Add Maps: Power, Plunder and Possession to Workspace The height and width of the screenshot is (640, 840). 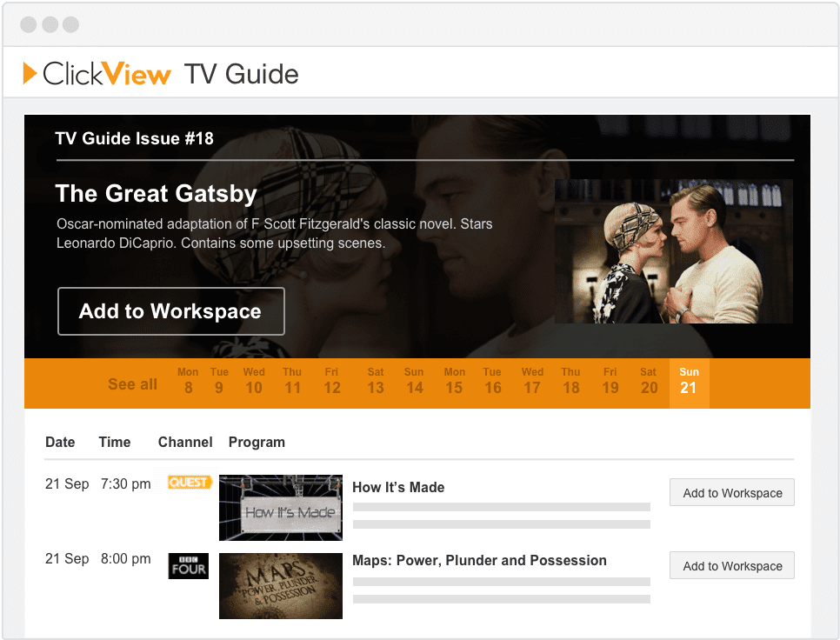pyautogui.click(x=732, y=565)
